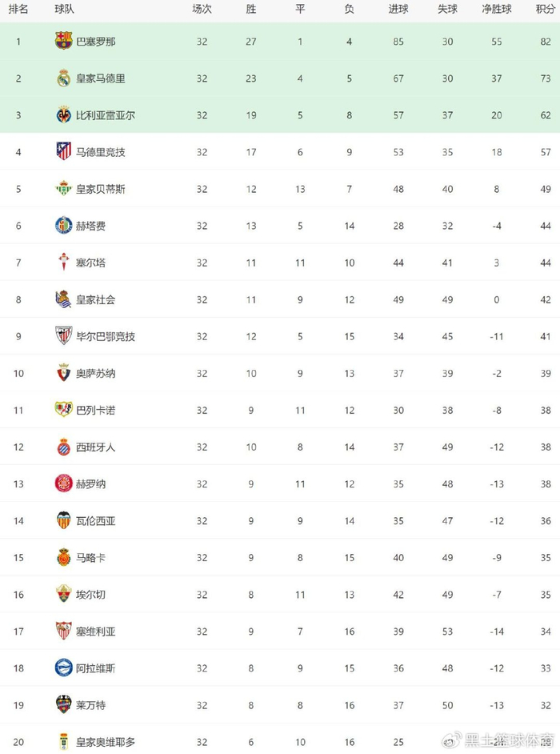The height and width of the screenshot is (754, 560).
Task: Click the 积分 column header
Action: pyautogui.click(x=545, y=9)
